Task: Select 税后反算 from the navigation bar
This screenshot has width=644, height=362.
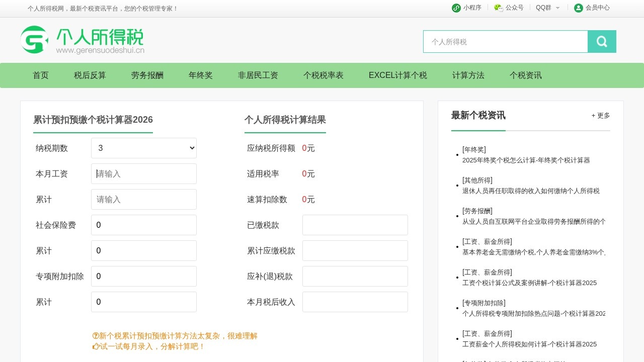Action: (x=90, y=75)
